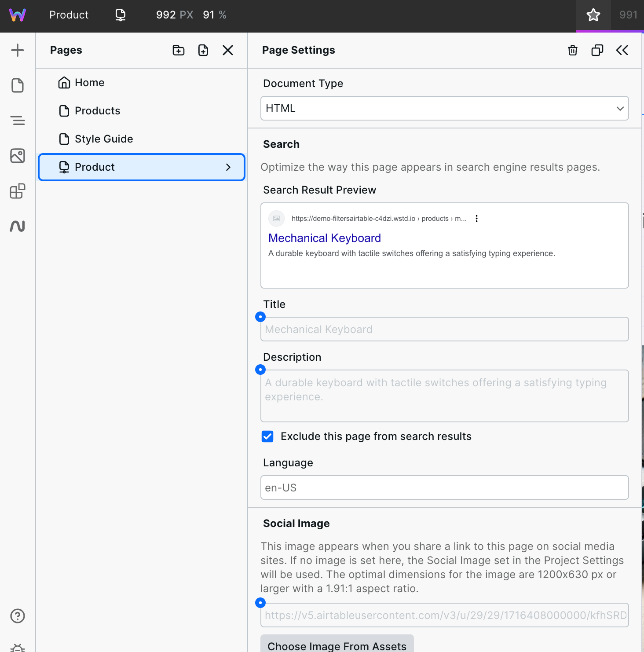Open the Add components panel
644x652 pixels.
pos(17,50)
